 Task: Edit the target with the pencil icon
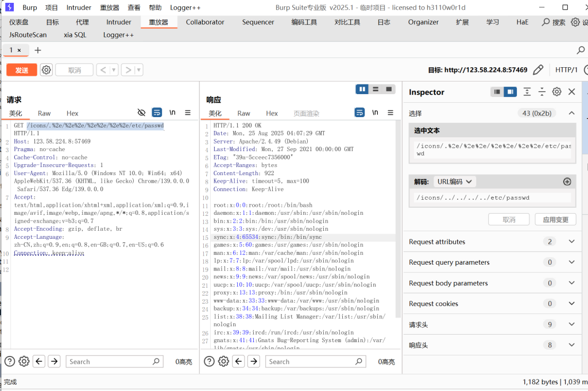click(x=538, y=69)
